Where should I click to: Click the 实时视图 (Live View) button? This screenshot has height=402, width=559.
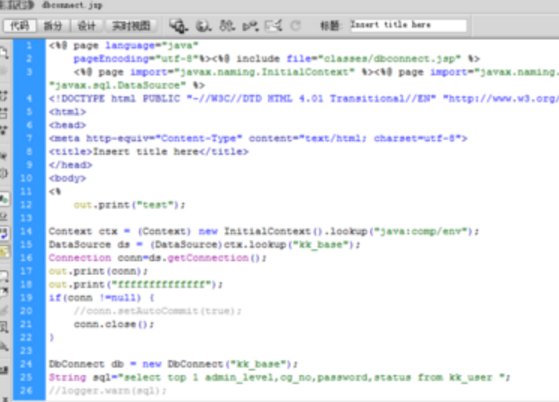pyautogui.click(x=131, y=26)
